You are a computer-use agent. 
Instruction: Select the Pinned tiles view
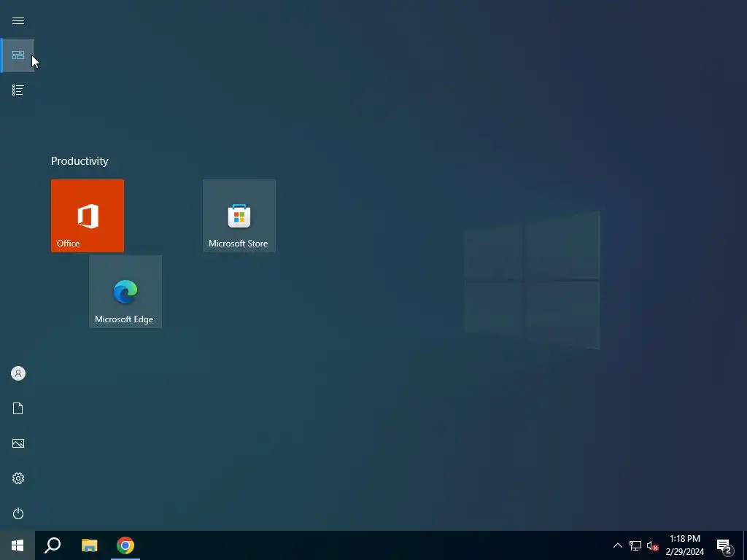[18, 55]
